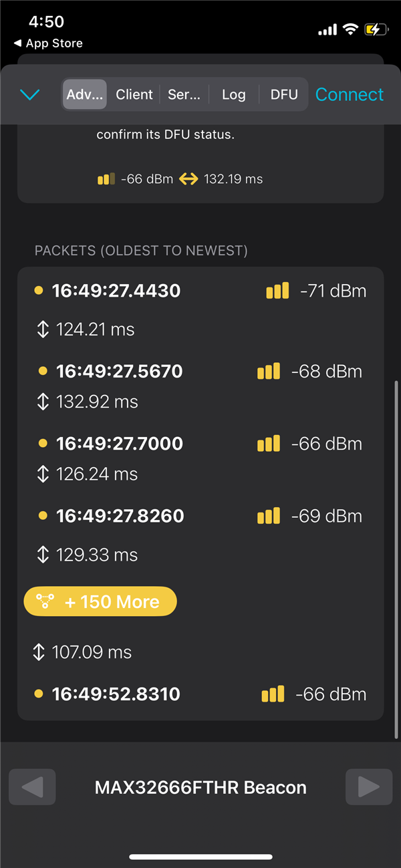Return to the App Store
This screenshot has width=401, height=868.
coord(48,43)
